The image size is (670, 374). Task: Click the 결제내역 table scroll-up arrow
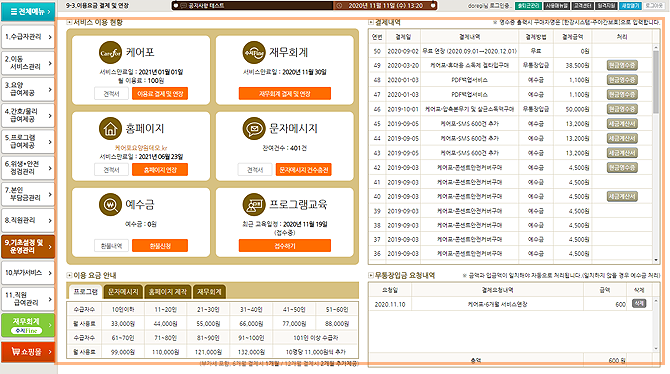pyautogui.click(x=656, y=46)
